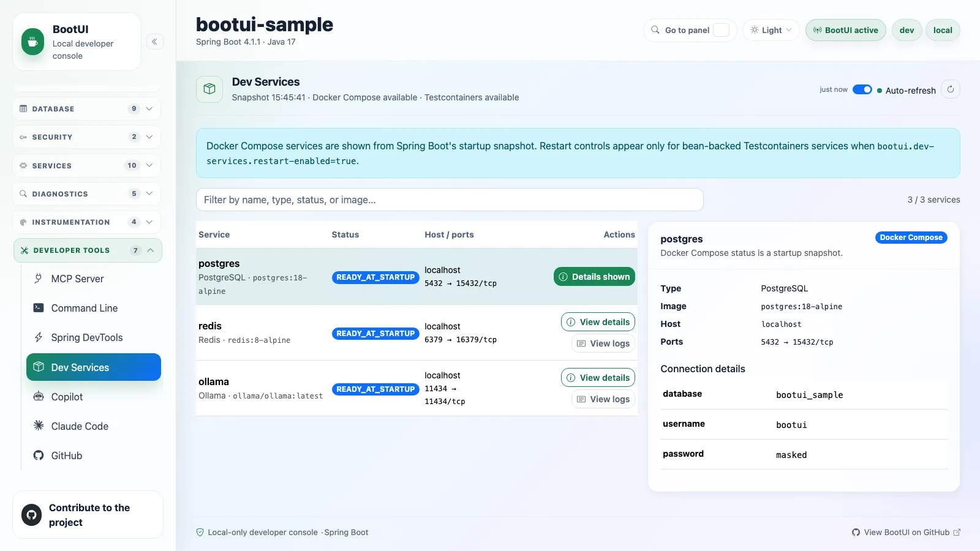Viewport: 980px width, 551px height.
Task: Click View logs for redis
Action: pyautogui.click(x=603, y=343)
